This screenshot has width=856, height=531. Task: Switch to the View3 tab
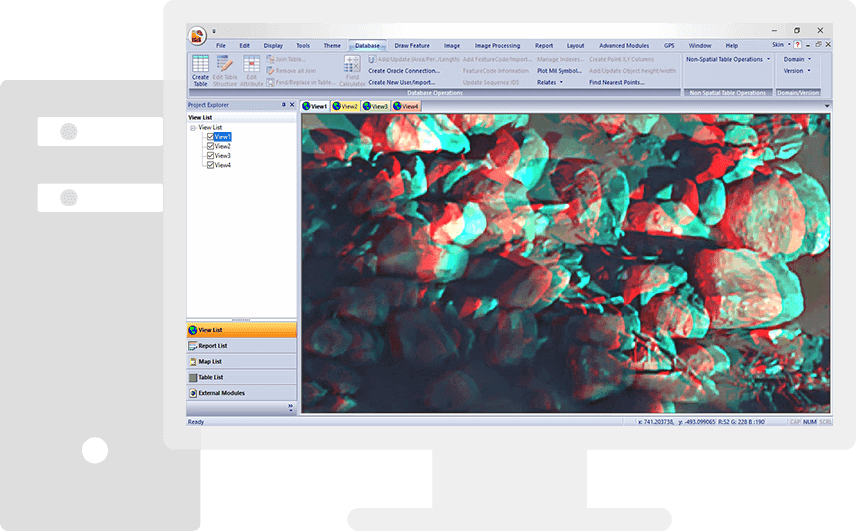coord(376,106)
